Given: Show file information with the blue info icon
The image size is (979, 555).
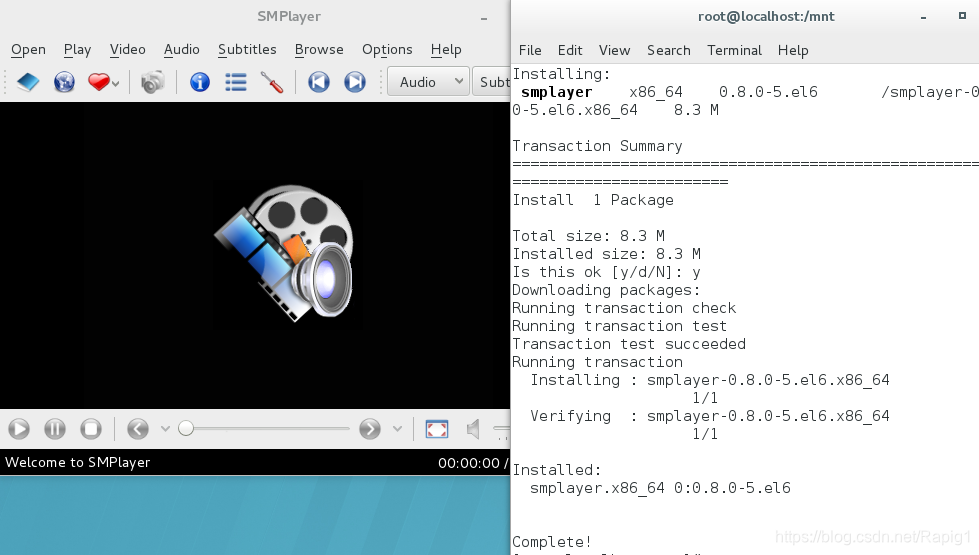Looking at the screenshot, I should (x=200, y=82).
